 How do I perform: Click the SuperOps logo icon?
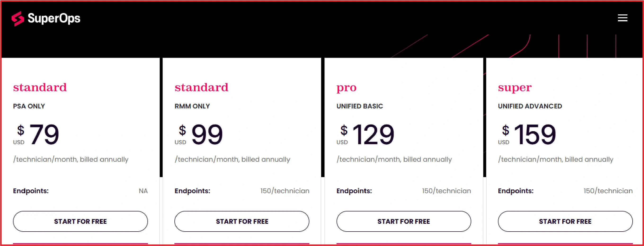click(18, 18)
